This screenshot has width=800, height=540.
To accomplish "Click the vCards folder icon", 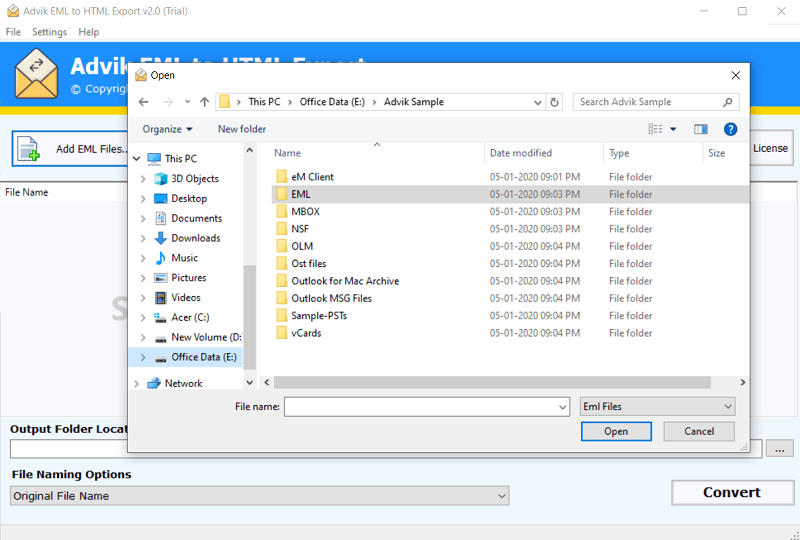I will (x=281, y=333).
